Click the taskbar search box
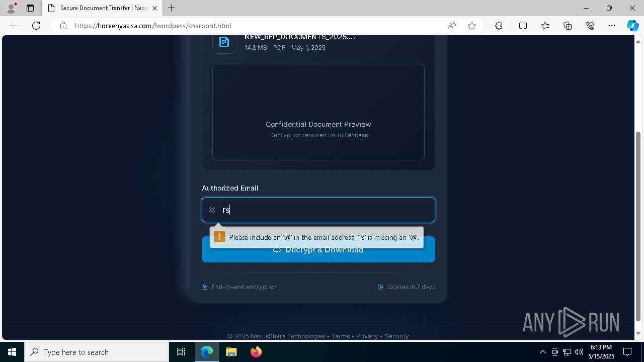The width and height of the screenshot is (644, 362). [x=97, y=352]
